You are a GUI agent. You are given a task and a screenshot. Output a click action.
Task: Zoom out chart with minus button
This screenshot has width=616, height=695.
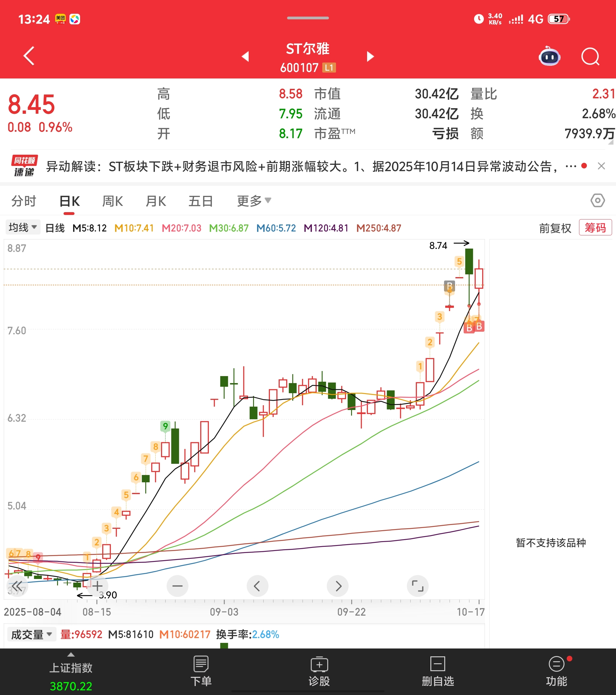(177, 586)
